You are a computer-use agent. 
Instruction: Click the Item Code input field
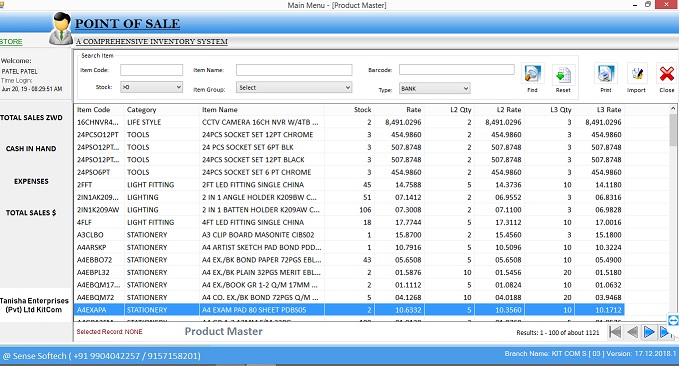(x=151, y=70)
